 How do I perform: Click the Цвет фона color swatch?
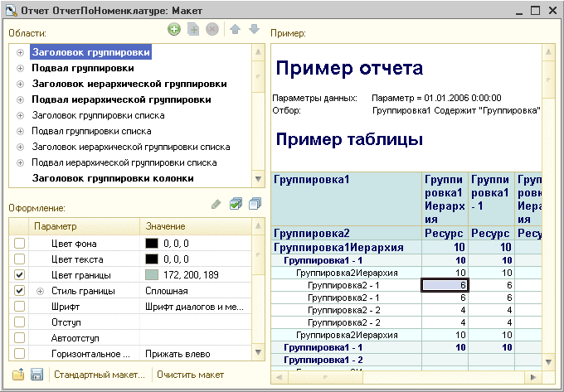152,244
